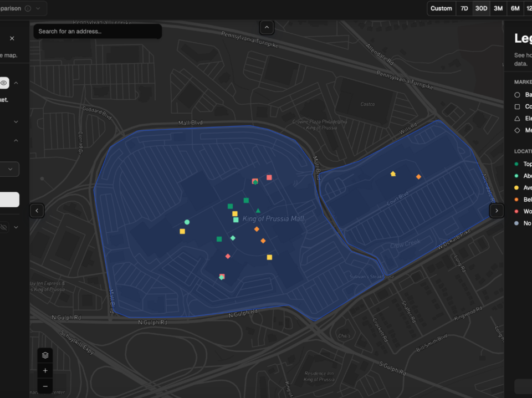Screen dimensions: 532x398
Task: Zoom out of the map
Action: [45, 386]
